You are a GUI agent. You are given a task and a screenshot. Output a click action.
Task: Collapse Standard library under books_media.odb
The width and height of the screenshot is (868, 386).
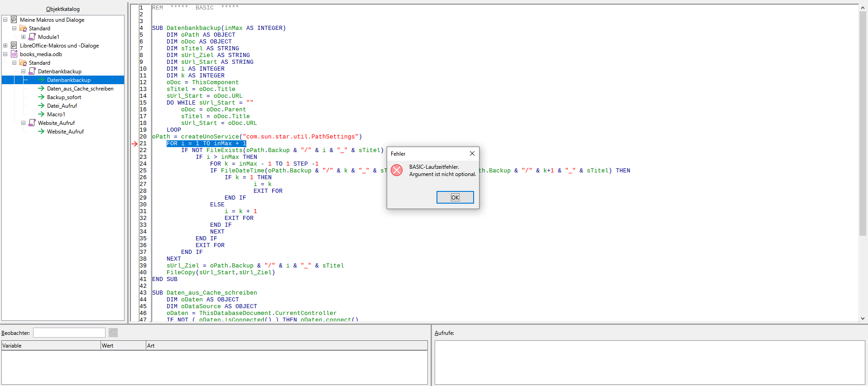(x=14, y=63)
